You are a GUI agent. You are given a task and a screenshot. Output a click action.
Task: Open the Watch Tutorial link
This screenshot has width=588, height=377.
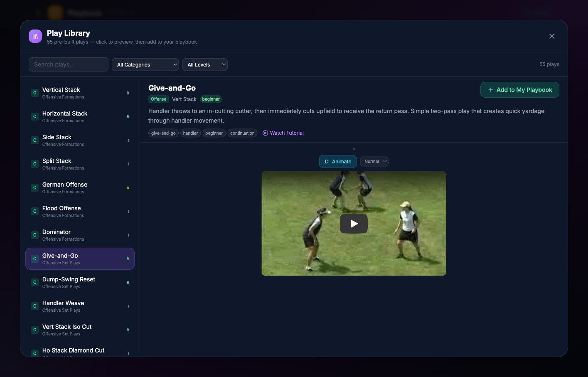283,133
